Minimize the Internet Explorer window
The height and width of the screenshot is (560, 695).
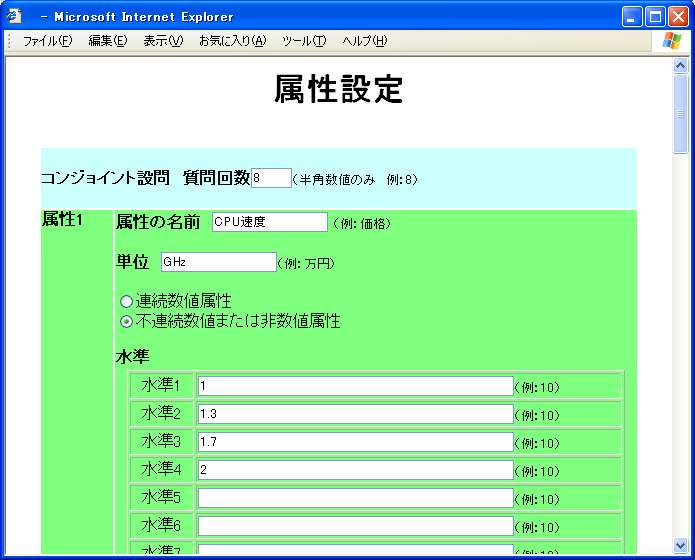click(632, 16)
